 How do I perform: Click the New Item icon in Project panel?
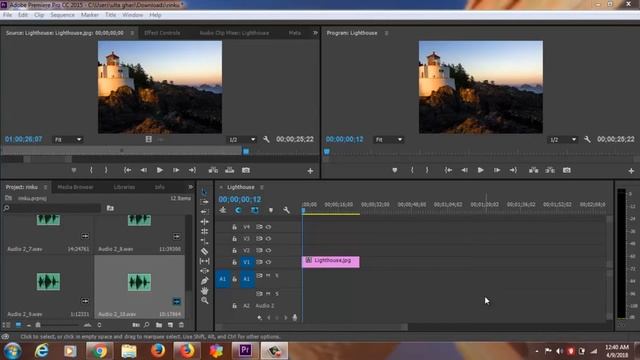click(x=170, y=325)
